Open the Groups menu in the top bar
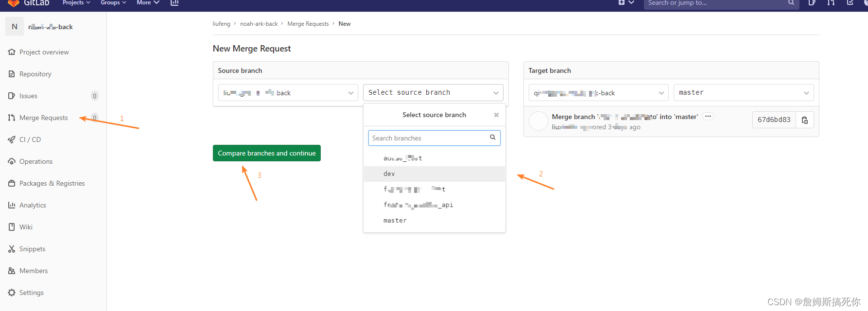The image size is (868, 311). [x=113, y=3]
